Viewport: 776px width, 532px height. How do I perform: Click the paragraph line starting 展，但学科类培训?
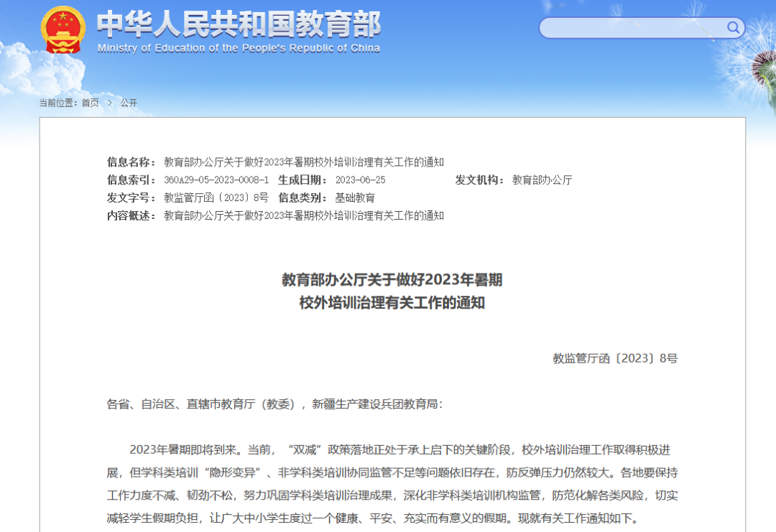point(392,472)
